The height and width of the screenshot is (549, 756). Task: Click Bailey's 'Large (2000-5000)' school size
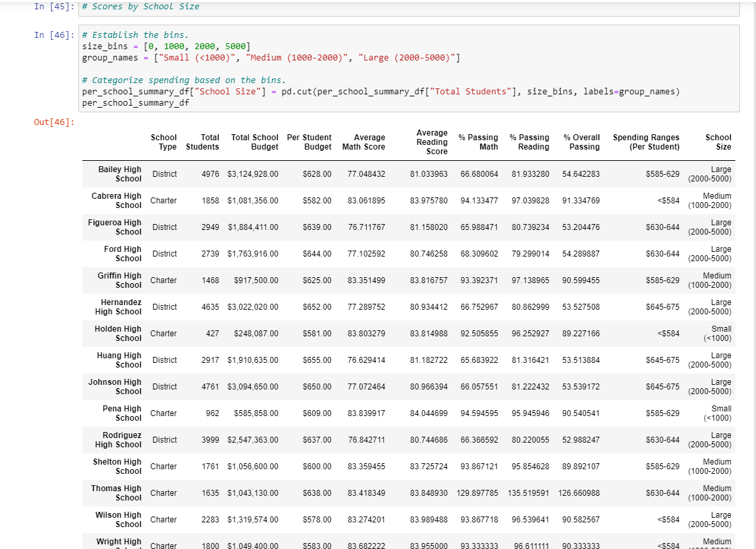coord(709,174)
